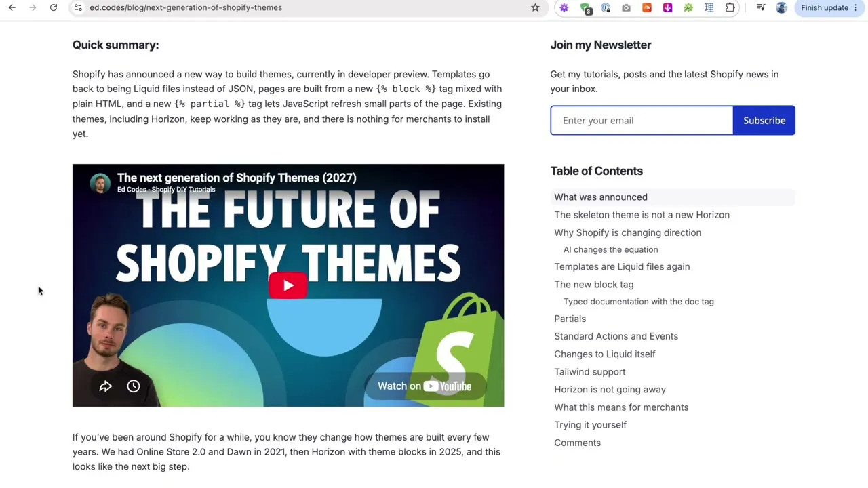Screen dimensions: 868x488
Task: Click the YouTube share arrow icon
Action: pyautogui.click(x=106, y=386)
